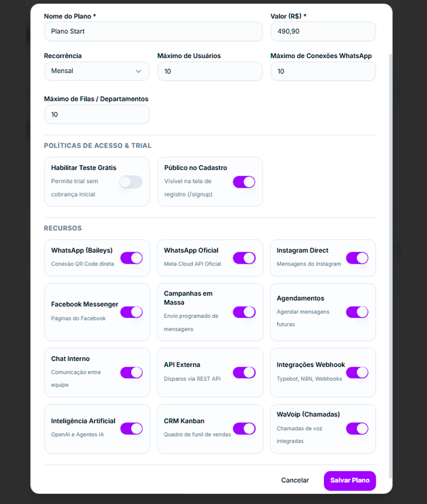Screen dimensions: 427x504
Task: Click Máximo de Usuários input
Action: (210, 71)
